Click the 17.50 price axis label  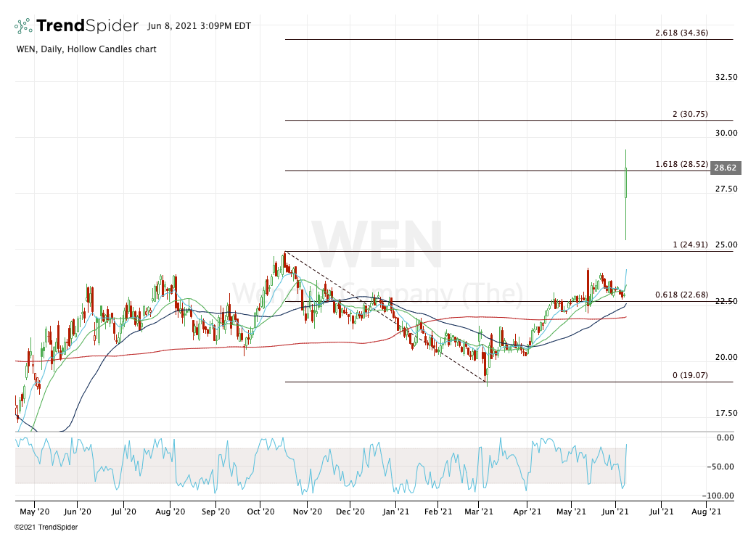click(x=726, y=413)
